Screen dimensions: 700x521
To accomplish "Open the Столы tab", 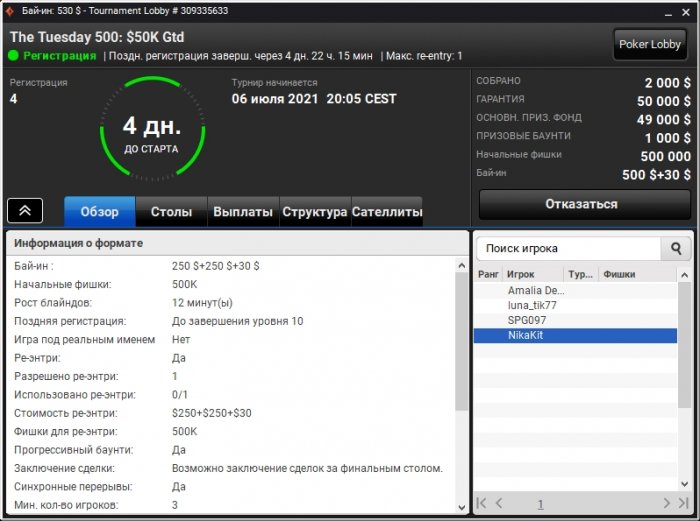I will pyautogui.click(x=171, y=212).
